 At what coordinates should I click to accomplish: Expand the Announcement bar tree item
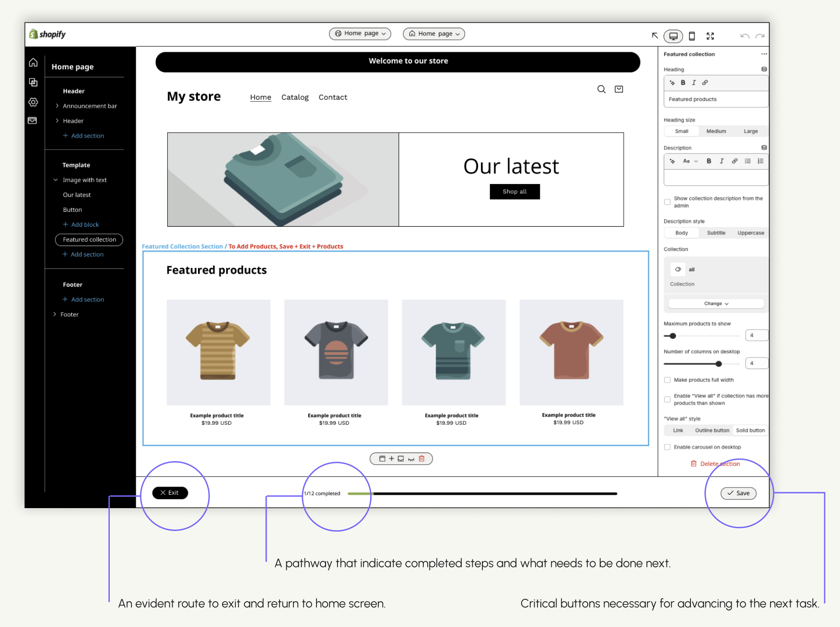click(x=57, y=106)
